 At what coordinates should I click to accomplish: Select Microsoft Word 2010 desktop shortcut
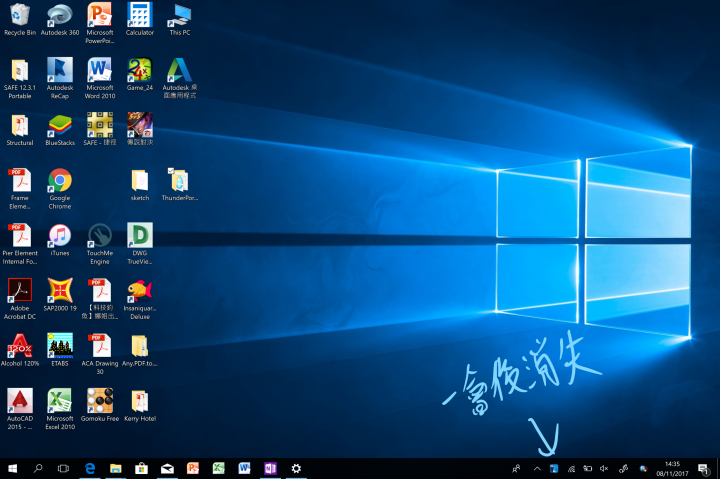pos(100,78)
